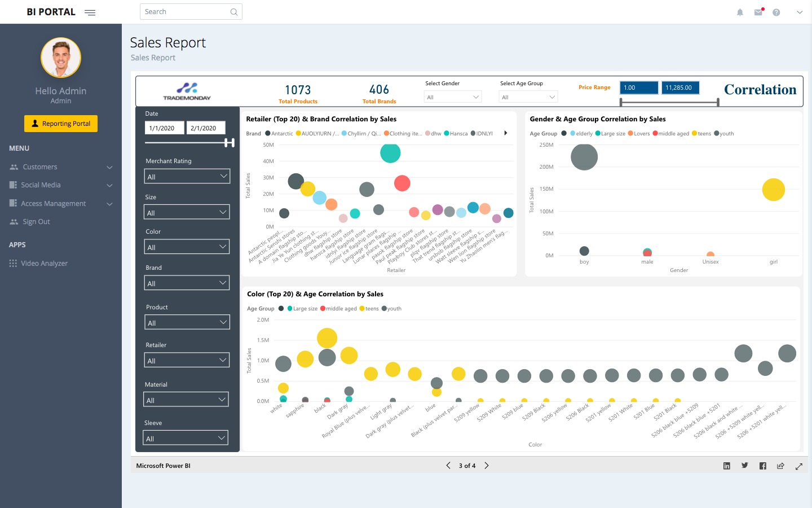Select Video Analyzer from Apps

44,264
